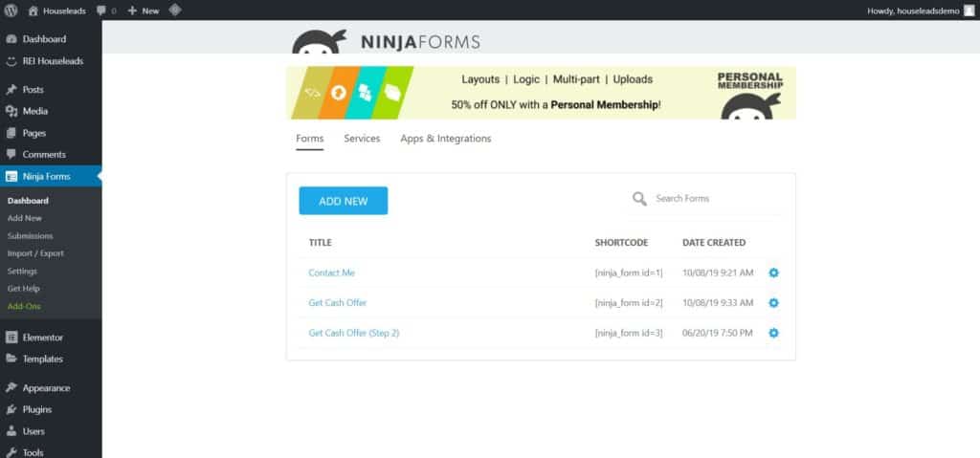Click the REI Houseleads sidebar icon
980x458 pixels.
coord(11,61)
